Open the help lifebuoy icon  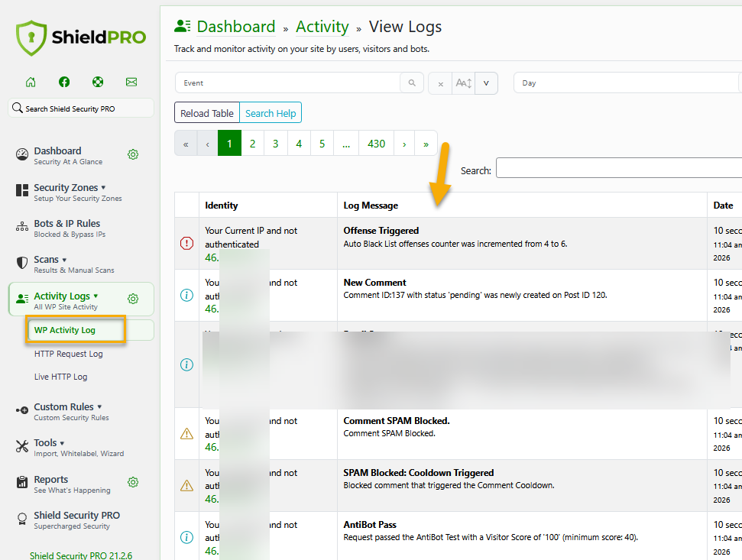98,83
